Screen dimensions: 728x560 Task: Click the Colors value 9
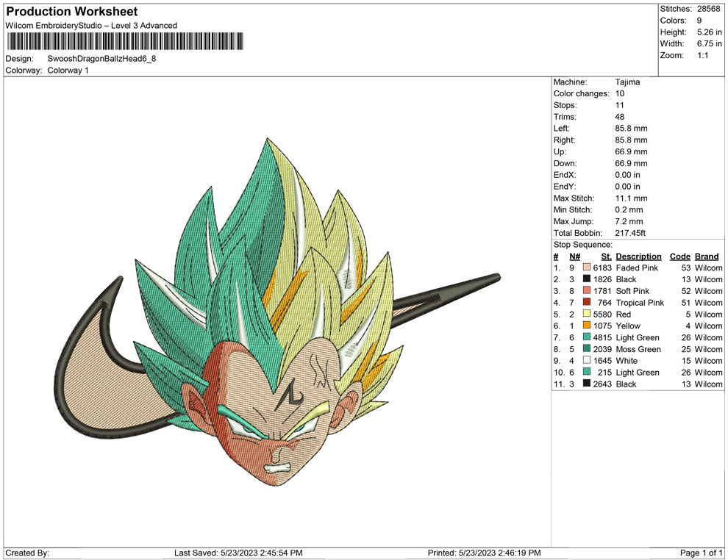699,21
